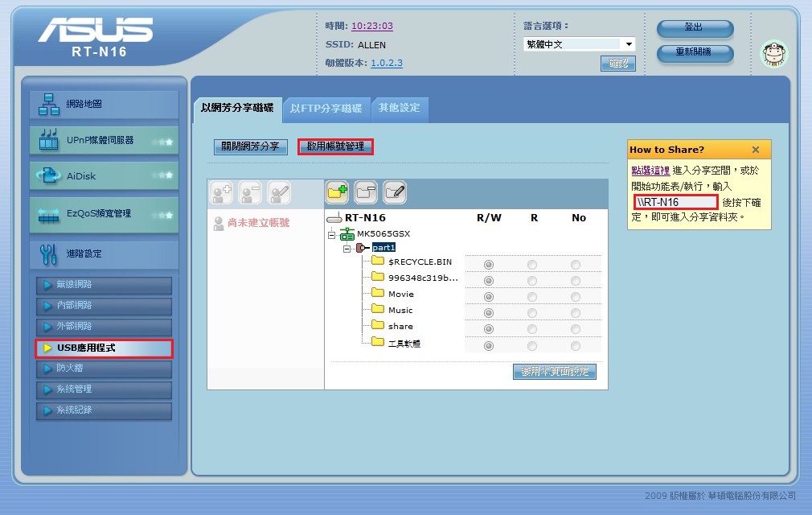Click the add account icon
Image resolution: width=812 pixels, height=515 pixels.
[221, 193]
